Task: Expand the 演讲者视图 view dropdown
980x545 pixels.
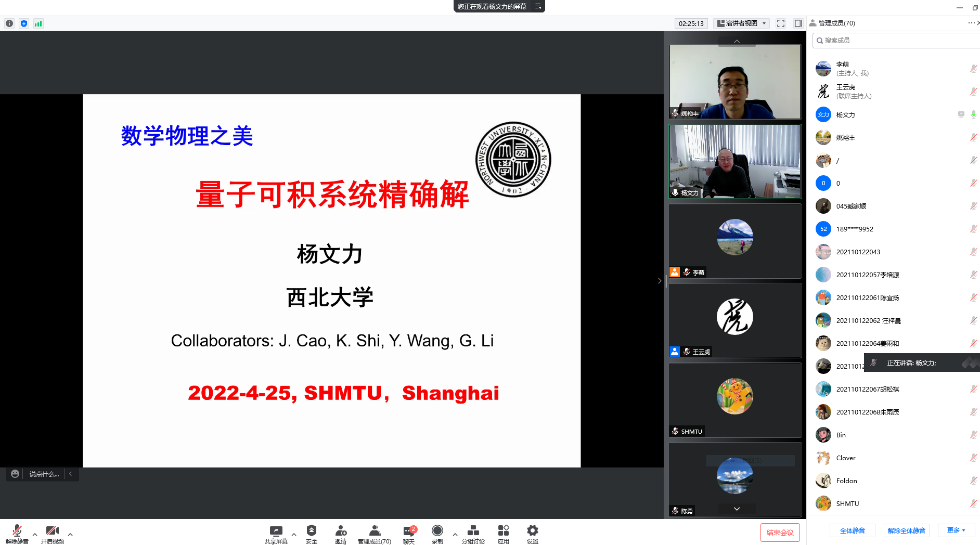Action: 742,23
